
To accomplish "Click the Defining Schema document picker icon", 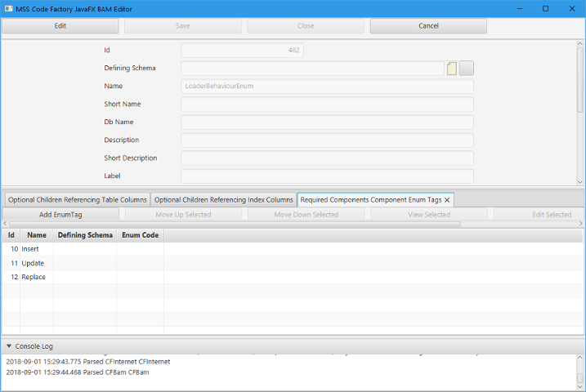I will click(x=451, y=69).
